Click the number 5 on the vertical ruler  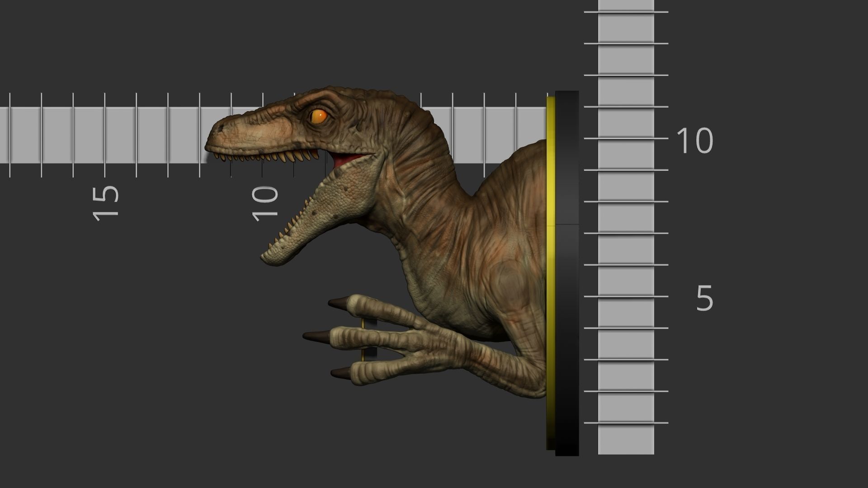point(704,298)
